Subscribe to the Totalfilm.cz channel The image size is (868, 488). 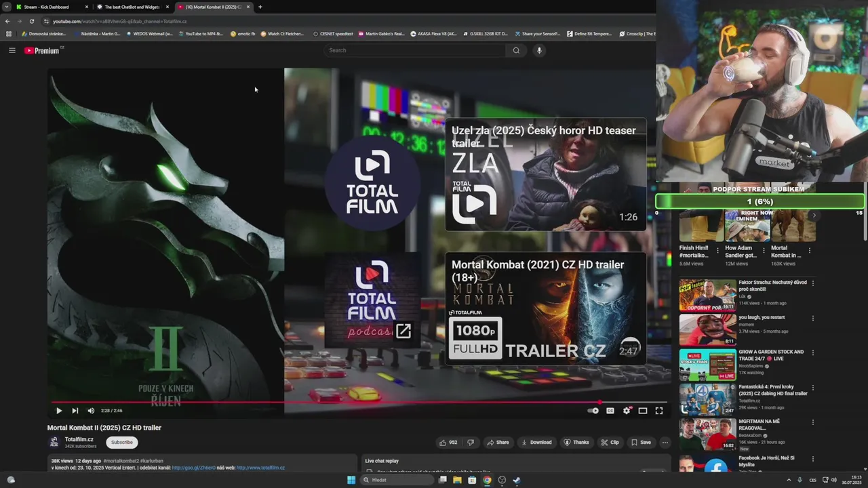click(122, 443)
